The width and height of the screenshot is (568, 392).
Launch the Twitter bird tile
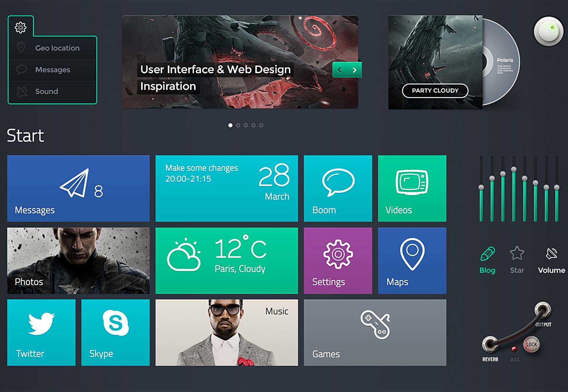41,332
